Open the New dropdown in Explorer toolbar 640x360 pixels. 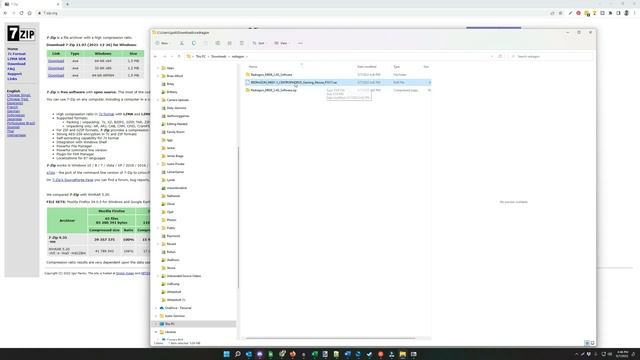(162, 43)
